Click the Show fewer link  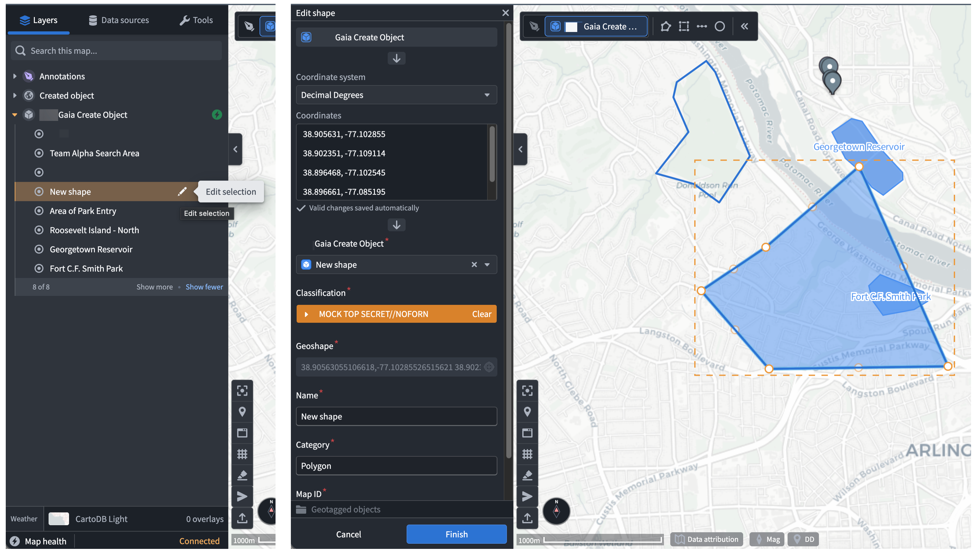(204, 287)
